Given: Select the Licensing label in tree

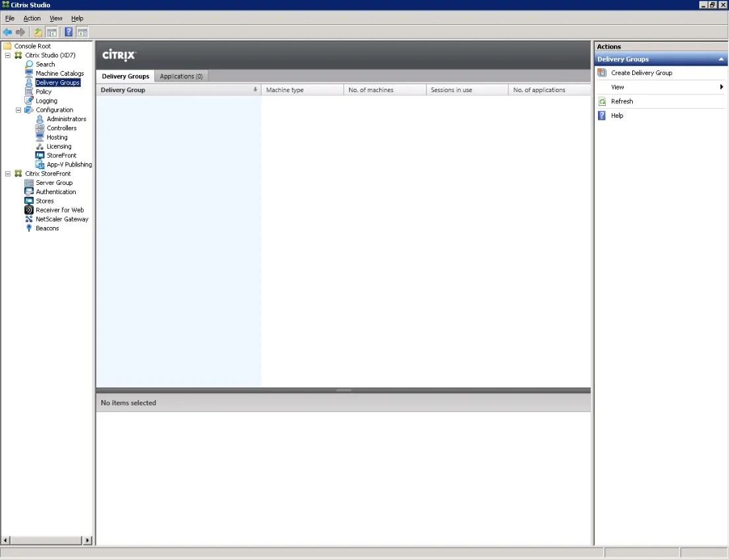Looking at the screenshot, I should point(59,146).
